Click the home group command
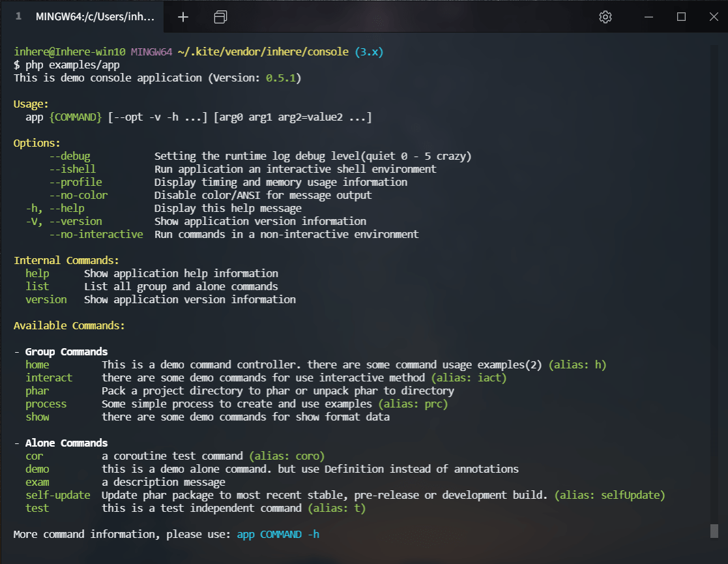The height and width of the screenshot is (564, 728). pos(37,364)
